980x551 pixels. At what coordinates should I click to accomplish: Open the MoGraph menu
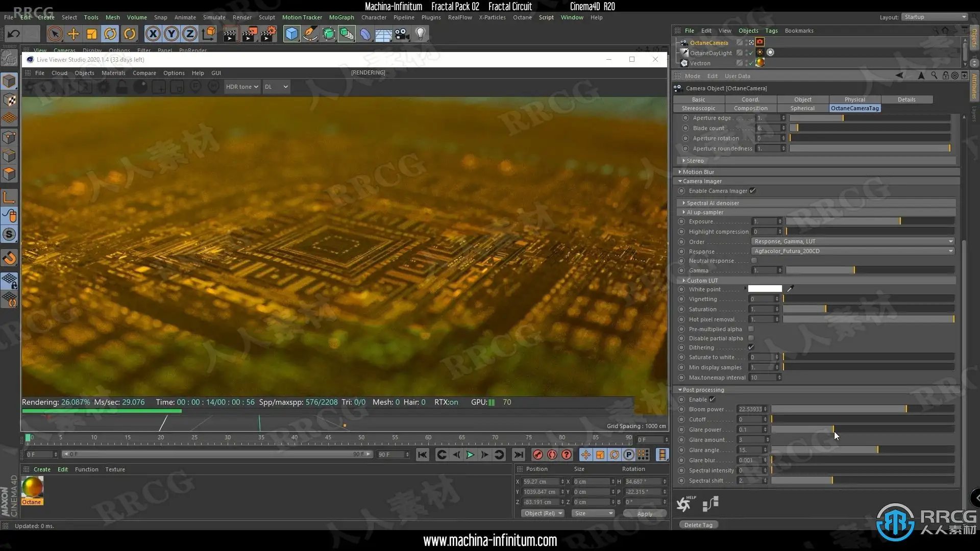pos(341,17)
